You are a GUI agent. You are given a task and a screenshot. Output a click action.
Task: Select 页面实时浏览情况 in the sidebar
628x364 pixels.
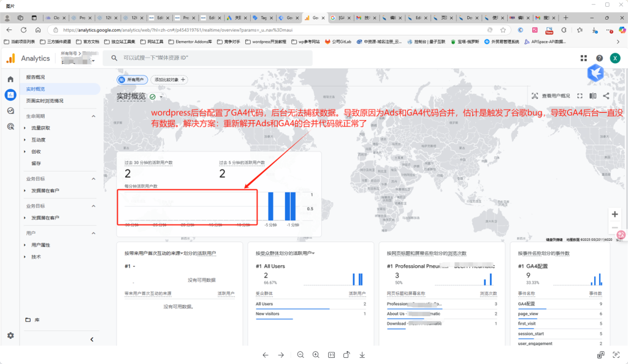[45, 100]
